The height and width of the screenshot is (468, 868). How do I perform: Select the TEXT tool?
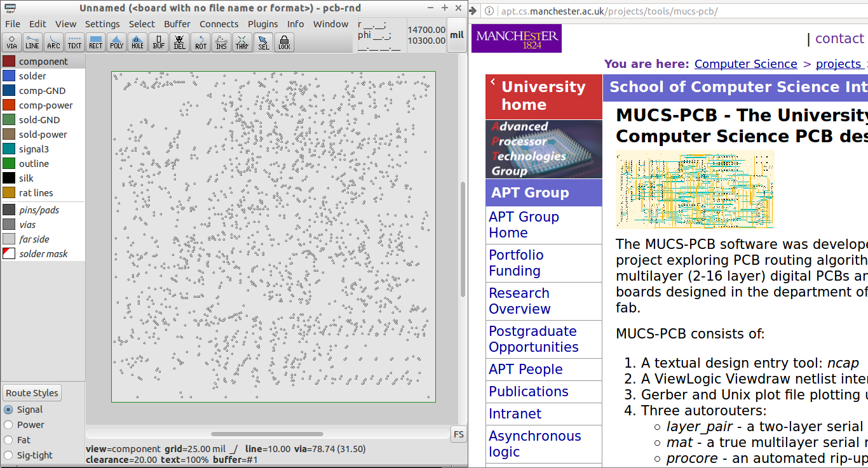point(74,43)
